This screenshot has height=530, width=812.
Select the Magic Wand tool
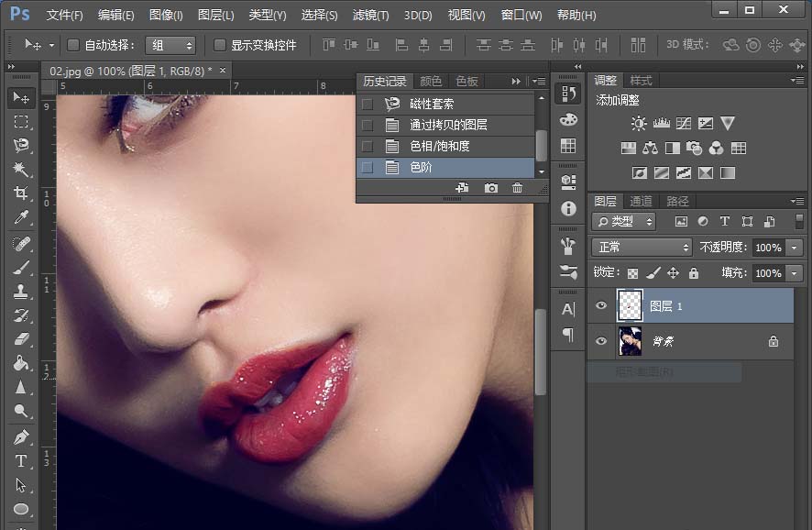[x=21, y=170]
